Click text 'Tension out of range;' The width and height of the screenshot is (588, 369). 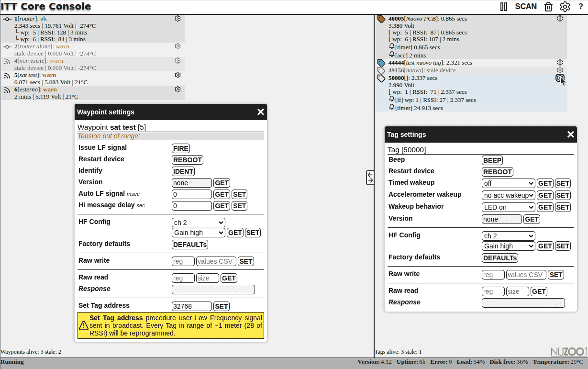tap(109, 136)
